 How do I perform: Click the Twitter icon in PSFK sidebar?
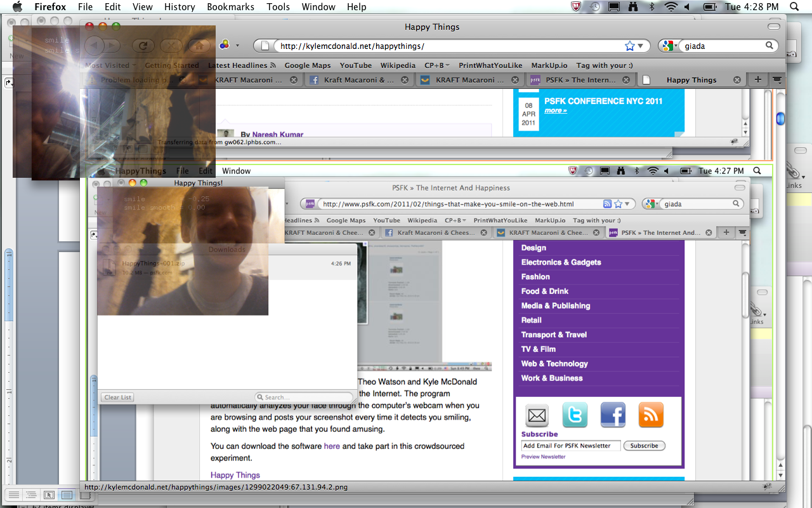[575, 415]
